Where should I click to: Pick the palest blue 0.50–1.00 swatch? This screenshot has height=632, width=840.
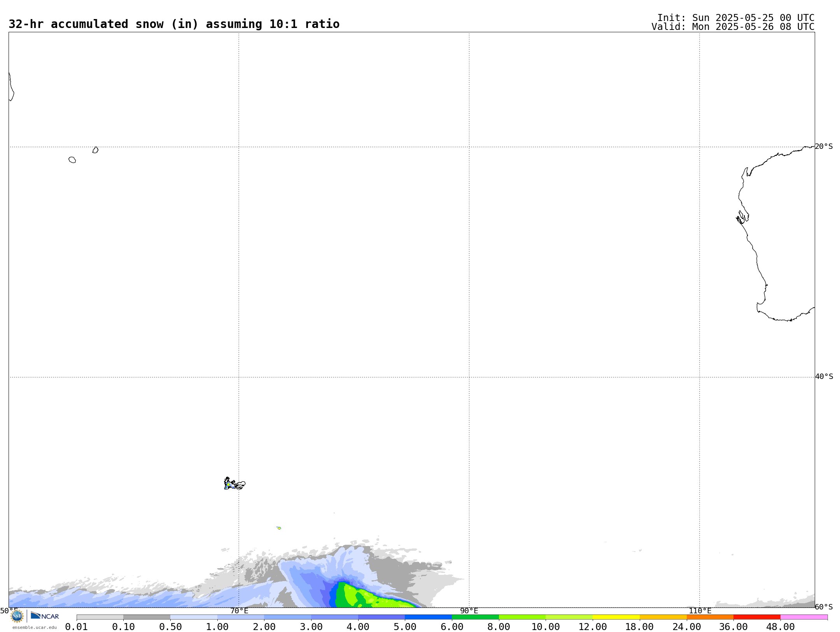pyautogui.click(x=194, y=617)
